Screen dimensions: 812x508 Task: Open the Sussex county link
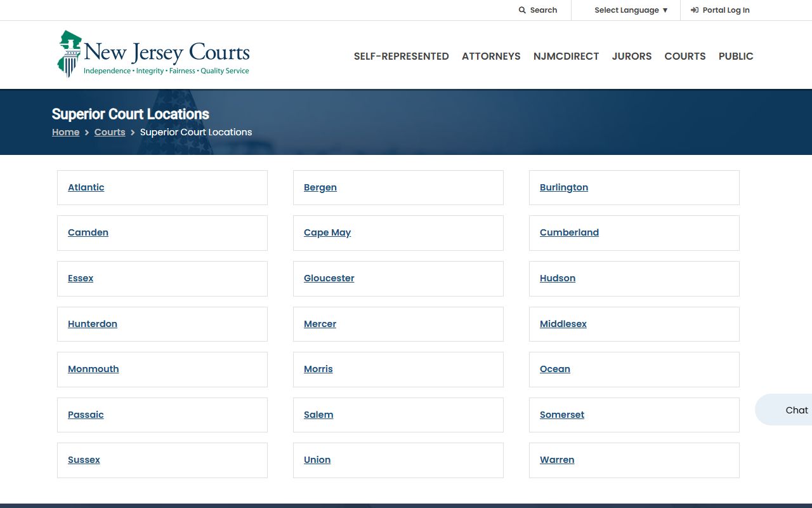(x=84, y=460)
